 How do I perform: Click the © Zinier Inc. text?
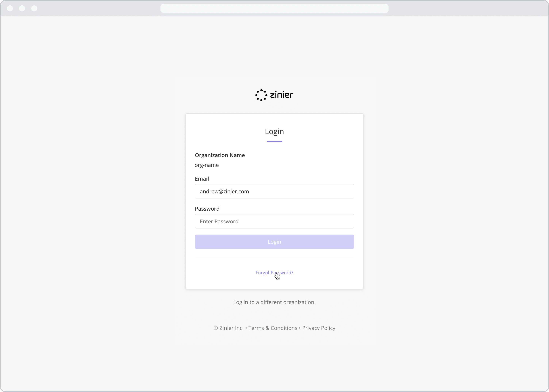point(228,328)
